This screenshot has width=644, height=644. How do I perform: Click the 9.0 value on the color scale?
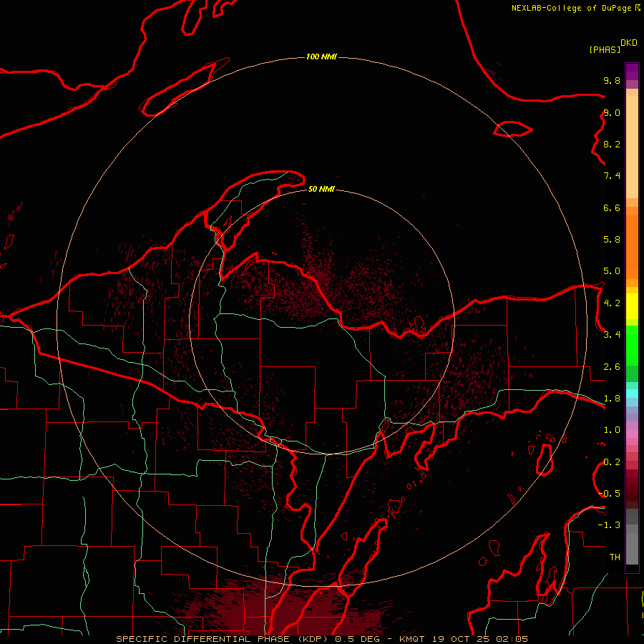612,112
